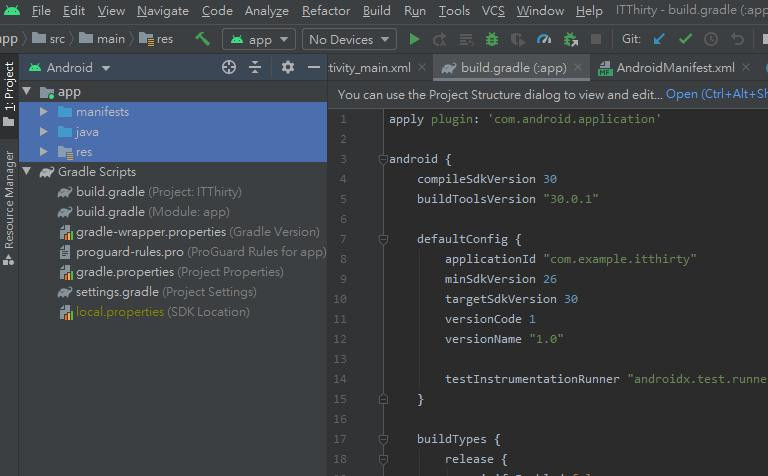
Task: Click Select Opened File target icon
Action: 229,67
